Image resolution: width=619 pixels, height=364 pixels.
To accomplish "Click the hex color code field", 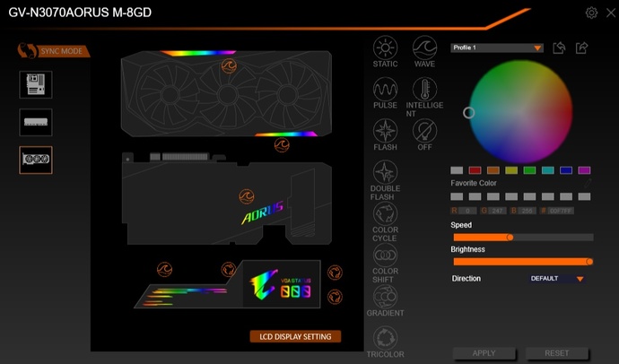I will (x=561, y=211).
